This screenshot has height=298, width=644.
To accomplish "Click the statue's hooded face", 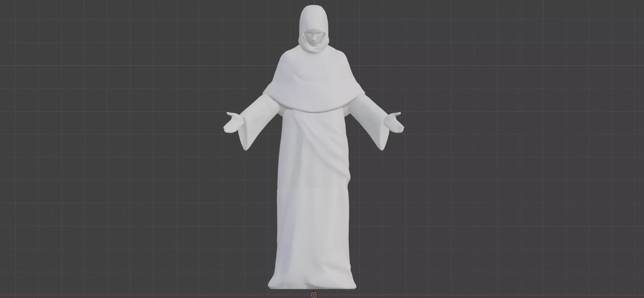I will [314, 37].
